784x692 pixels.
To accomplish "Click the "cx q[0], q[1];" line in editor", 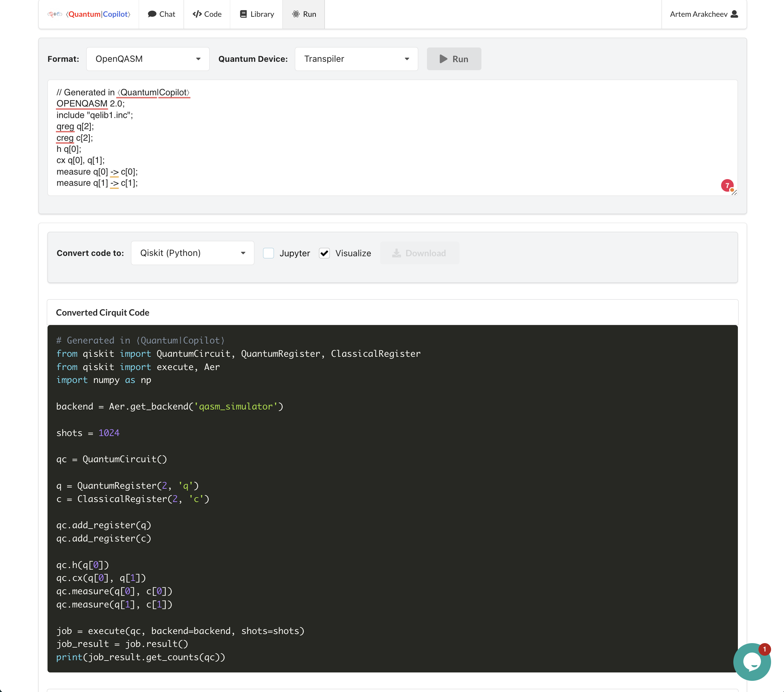I will coord(81,160).
